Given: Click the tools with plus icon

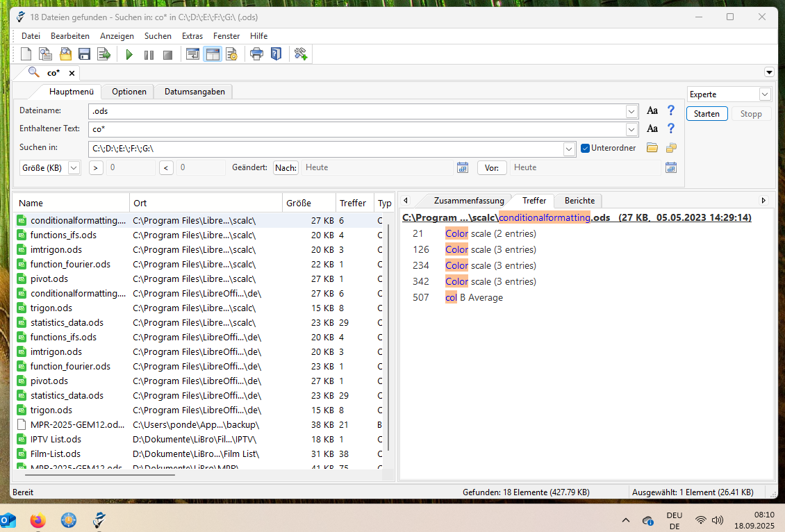Looking at the screenshot, I should (300, 54).
